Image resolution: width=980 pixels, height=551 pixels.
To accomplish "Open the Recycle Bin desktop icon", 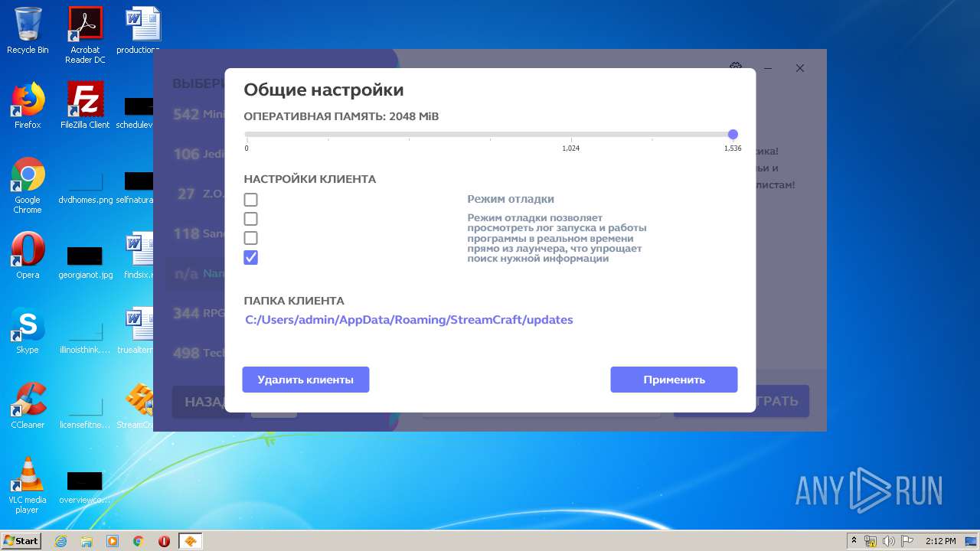I will point(28,31).
